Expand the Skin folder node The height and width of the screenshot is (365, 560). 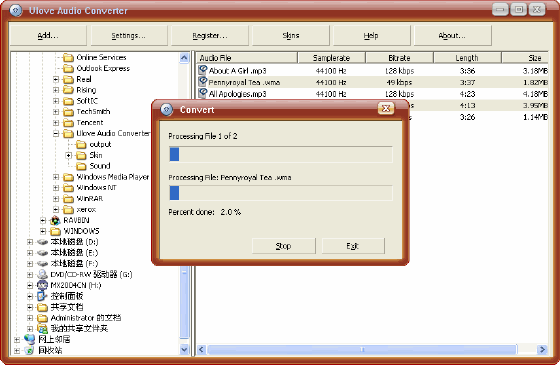click(x=69, y=155)
